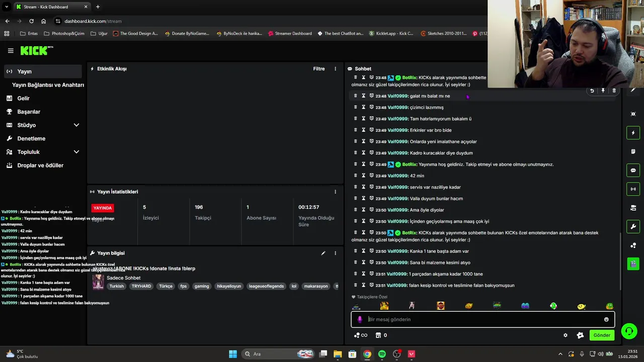644x362 pixels.
Task: Click shield ban icon on 'çizimci lazımmış' message
Action: (371, 107)
